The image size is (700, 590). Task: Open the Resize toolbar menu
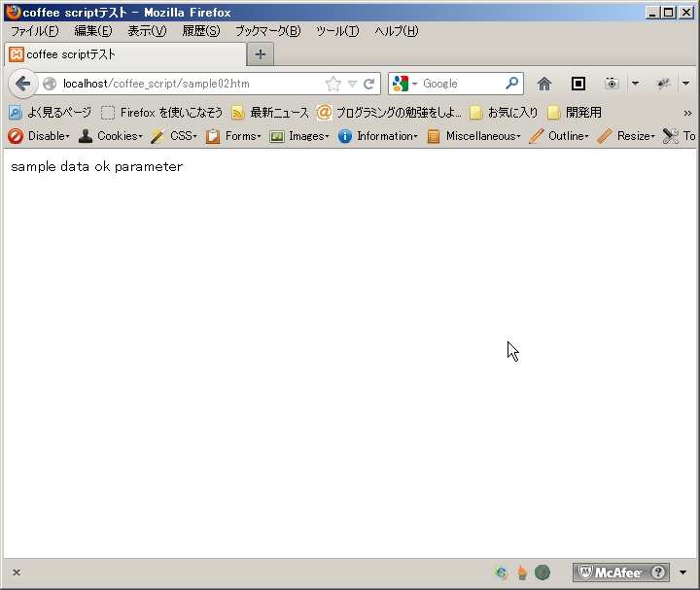pyautogui.click(x=636, y=136)
